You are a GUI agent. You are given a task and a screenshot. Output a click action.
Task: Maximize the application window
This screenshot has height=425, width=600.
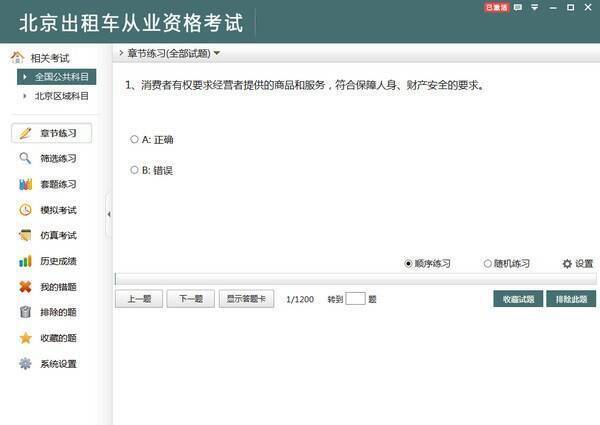point(571,7)
